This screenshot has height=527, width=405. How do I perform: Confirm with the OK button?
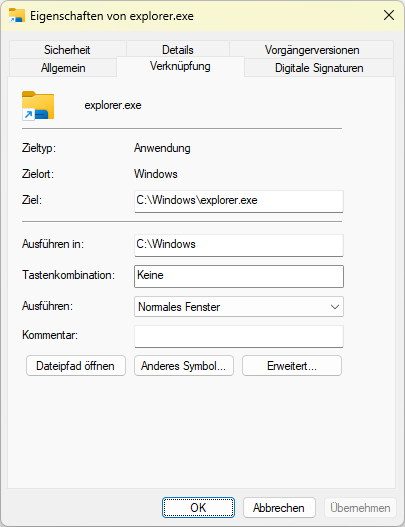198,508
